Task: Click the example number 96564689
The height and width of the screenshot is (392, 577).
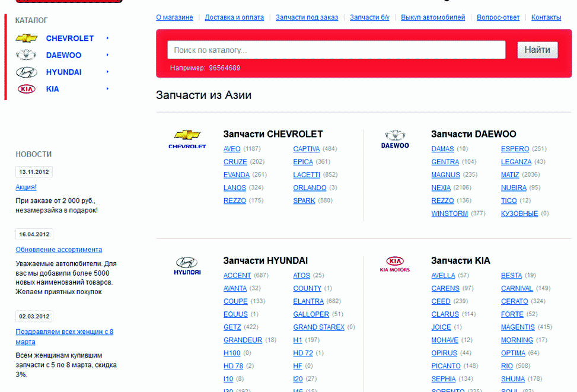Action: click(x=225, y=68)
